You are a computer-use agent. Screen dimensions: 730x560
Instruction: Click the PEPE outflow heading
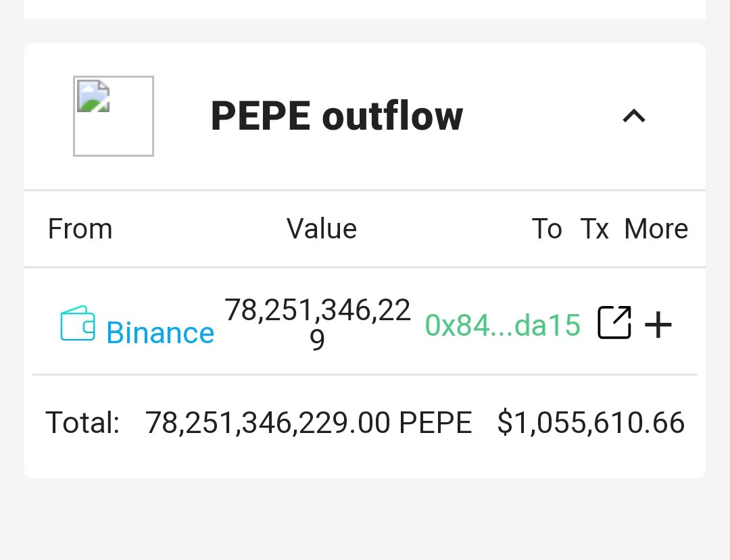337,116
